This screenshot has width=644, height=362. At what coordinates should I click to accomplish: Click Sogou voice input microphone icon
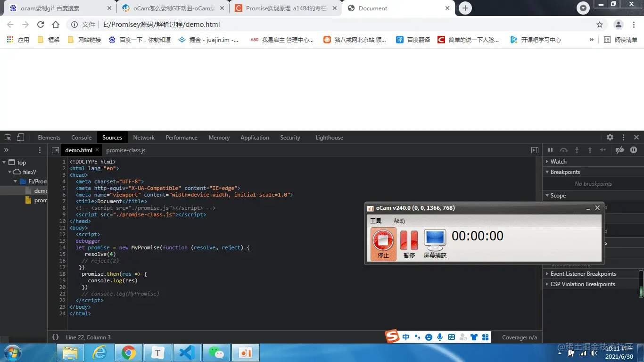pos(440,337)
